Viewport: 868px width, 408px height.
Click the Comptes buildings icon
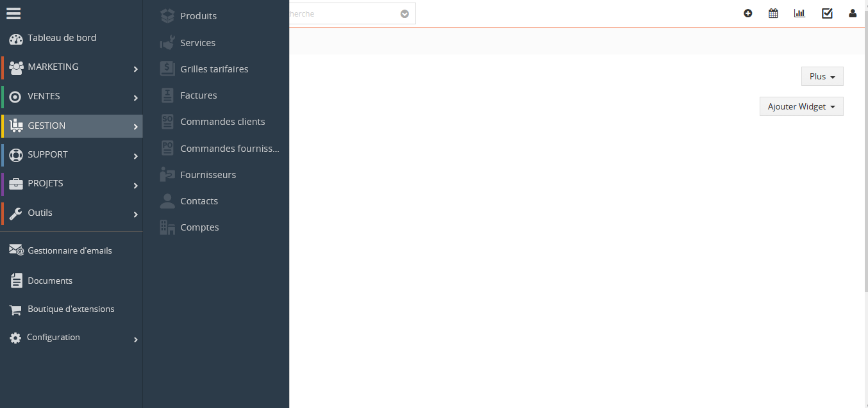166,227
